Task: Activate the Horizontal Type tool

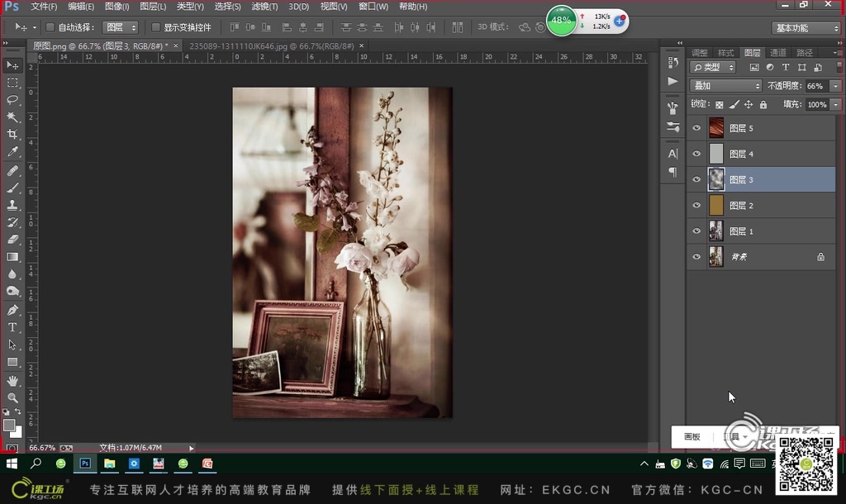Action: (13, 326)
